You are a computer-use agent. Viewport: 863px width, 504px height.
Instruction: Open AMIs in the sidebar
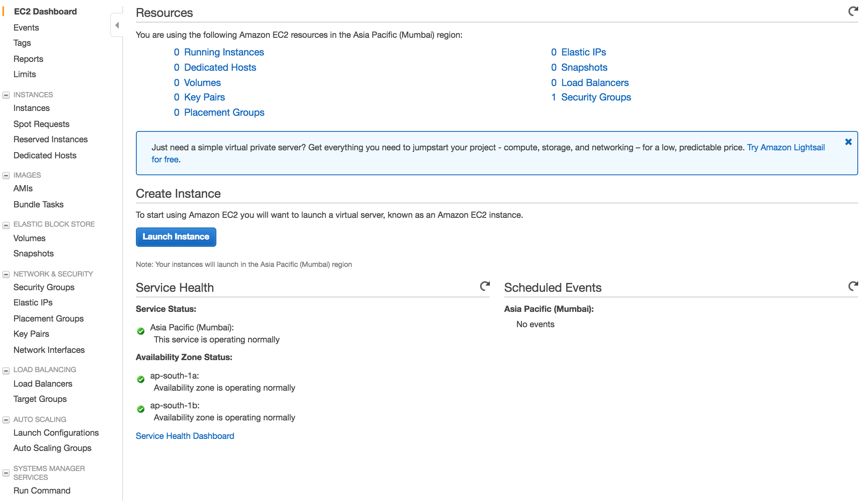click(x=23, y=188)
